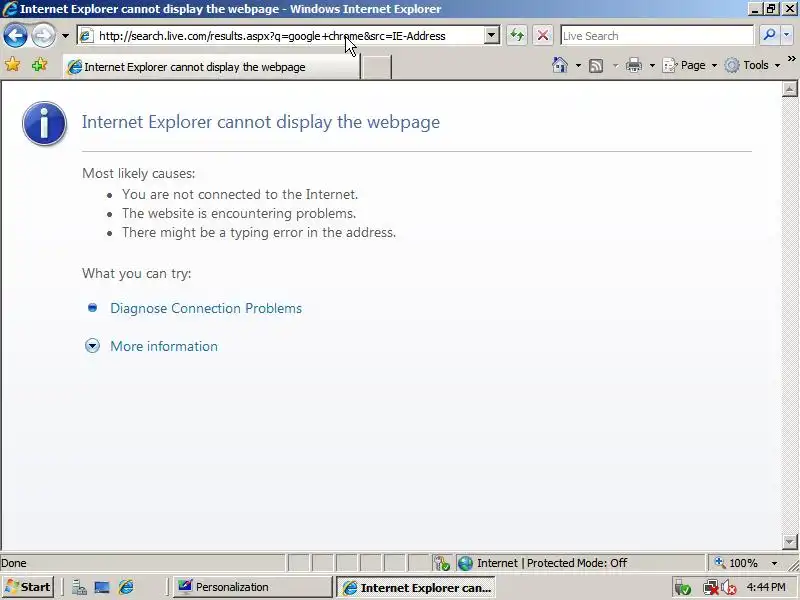
Task: Click the address bar URL field
Action: coord(288,36)
